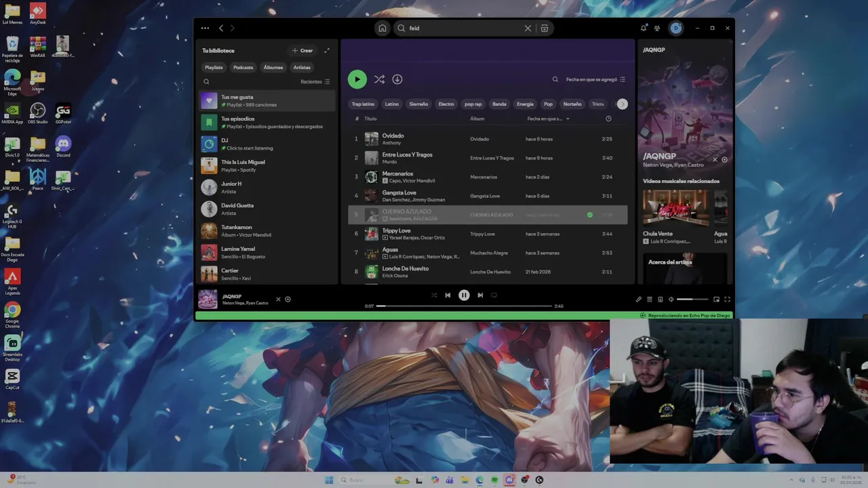Image resolution: width=868 pixels, height=488 pixels.
Task: Filter the library by Playlists
Action: coord(214,68)
